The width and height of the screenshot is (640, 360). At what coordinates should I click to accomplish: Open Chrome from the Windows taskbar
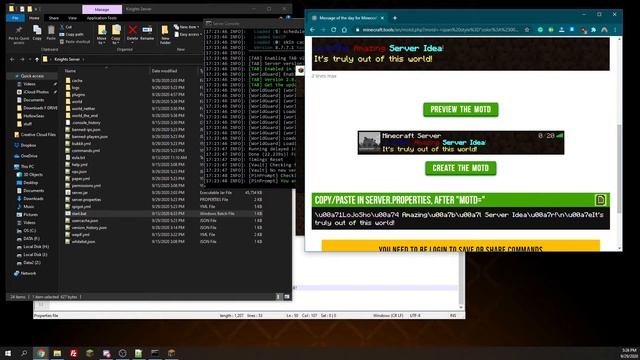41,353
